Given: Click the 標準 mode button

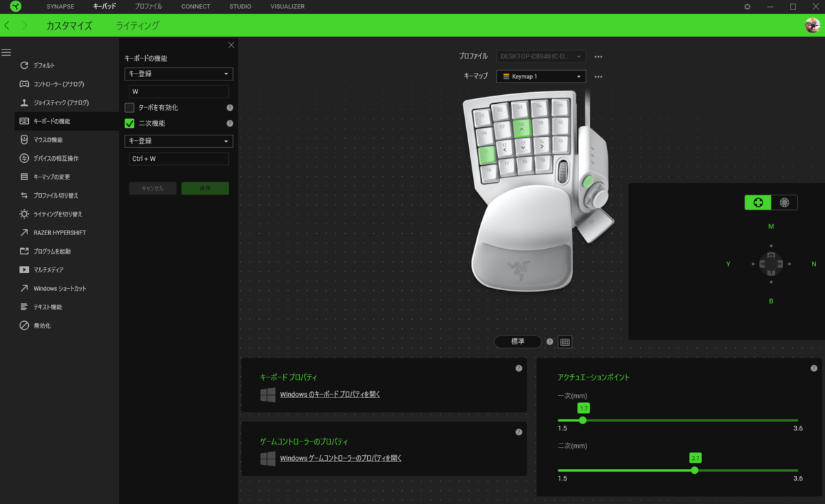Looking at the screenshot, I should pyautogui.click(x=518, y=342).
